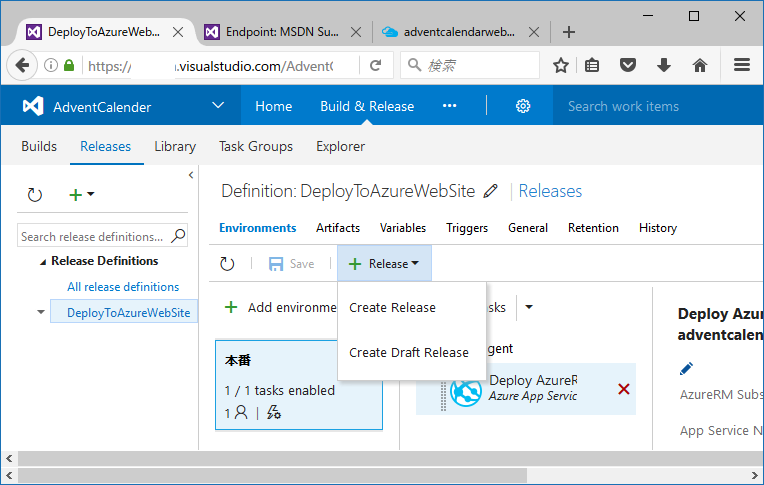Refresh the definition in the Environments toolbar
Image resolution: width=764 pixels, height=485 pixels.
227,264
